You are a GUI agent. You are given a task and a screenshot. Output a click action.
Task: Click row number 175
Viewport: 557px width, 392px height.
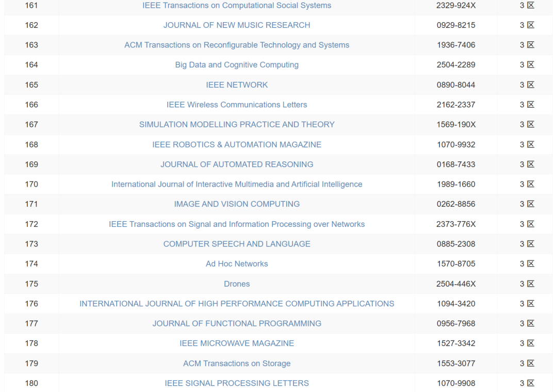click(x=31, y=284)
